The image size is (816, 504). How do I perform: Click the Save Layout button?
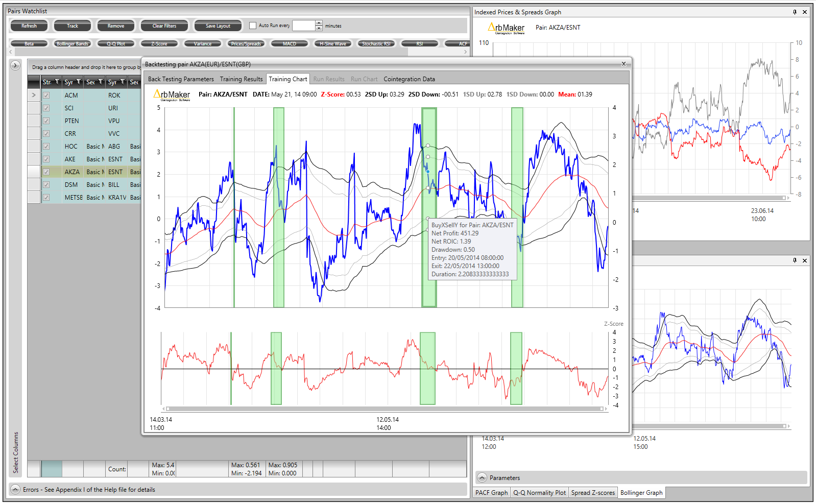218,26
